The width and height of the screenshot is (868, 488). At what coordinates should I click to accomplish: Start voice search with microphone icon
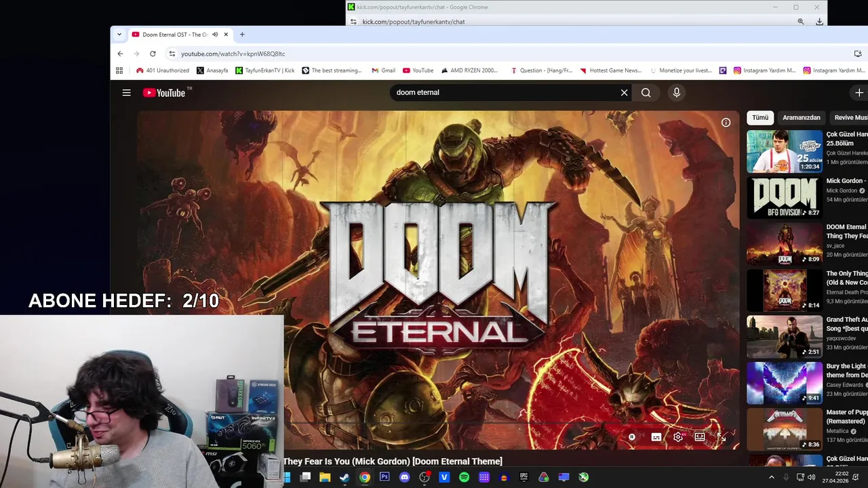point(676,93)
